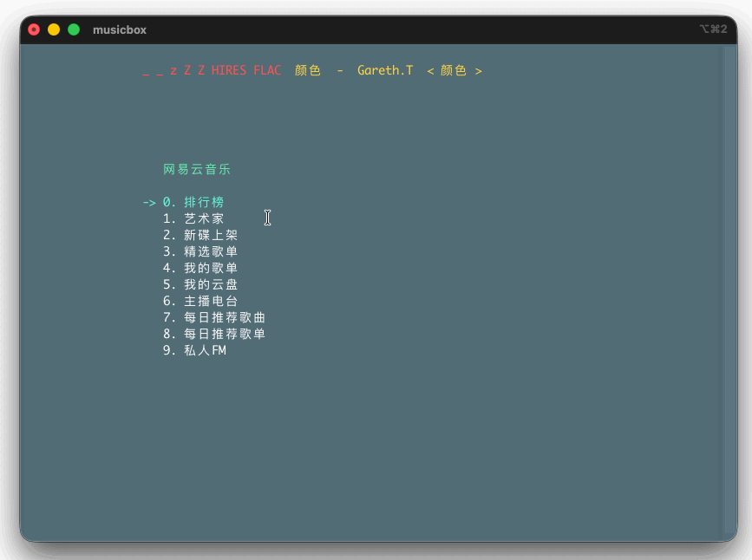This screenshot has height=560, width=752.
Task: Click the ⌥⌘2 shortcut label in title bar
Action: pos(713,29)
